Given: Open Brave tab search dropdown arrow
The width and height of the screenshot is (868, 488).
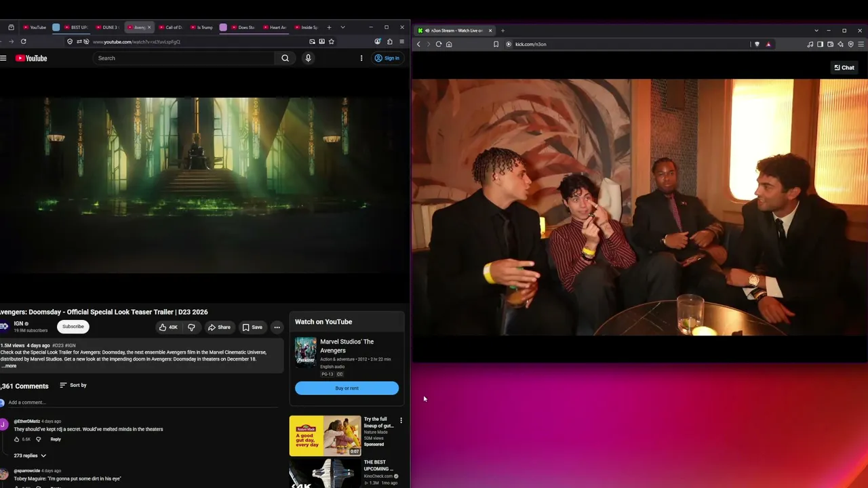Looking at the screenshot, I should coord(816,30).
